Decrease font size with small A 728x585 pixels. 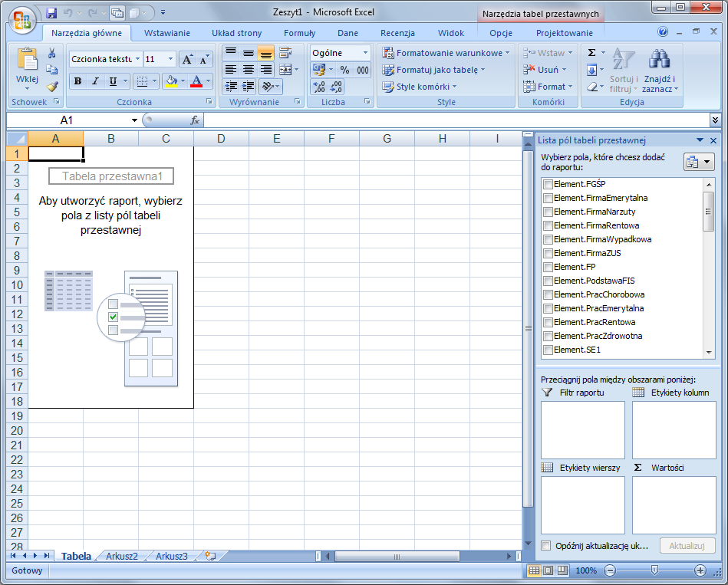pyautogui.click(x=204, y=59)
